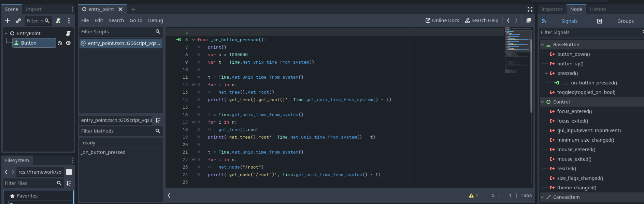The image size is (644, 204).
Task: Collapse the CanvasItem signals group
Action: 542,197
